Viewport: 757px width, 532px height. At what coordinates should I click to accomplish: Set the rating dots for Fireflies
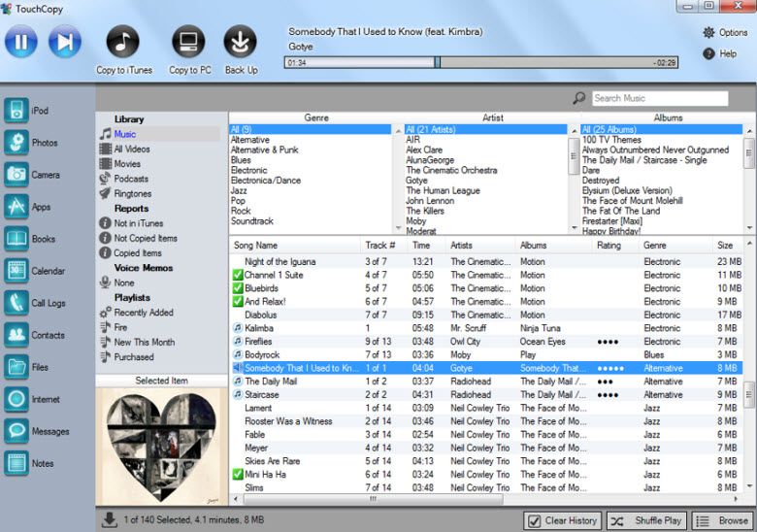coord(608,342)
